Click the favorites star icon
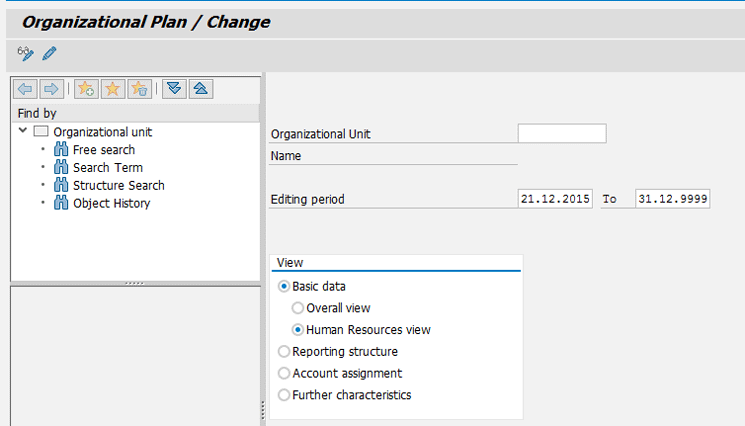 tap(113, 89)
